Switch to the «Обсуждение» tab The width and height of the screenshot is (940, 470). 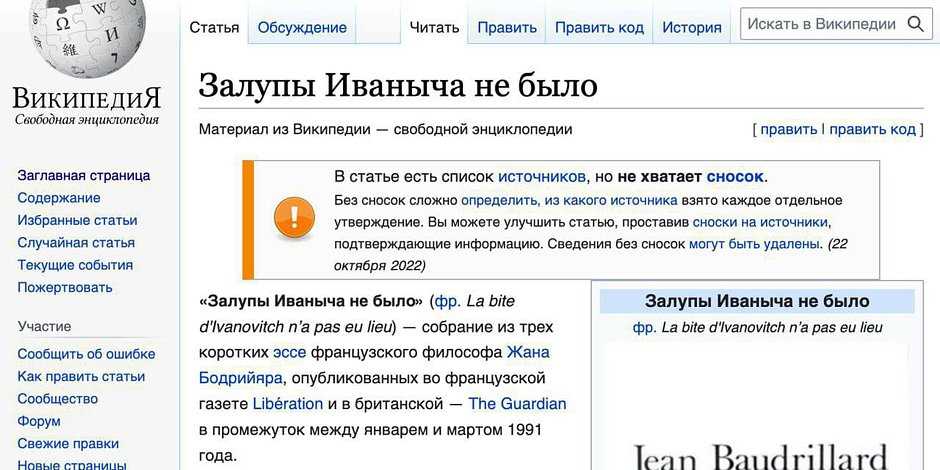point(302,27)
